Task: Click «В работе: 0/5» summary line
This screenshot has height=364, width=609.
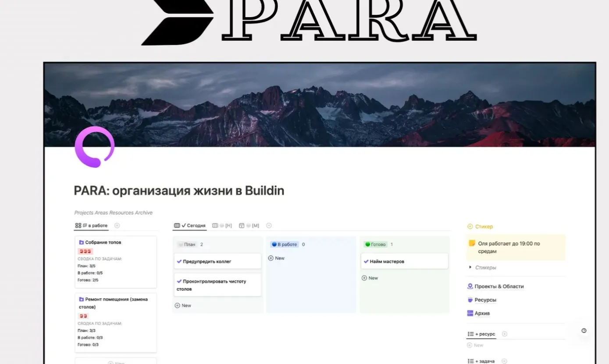Action: tap(90, 273)
